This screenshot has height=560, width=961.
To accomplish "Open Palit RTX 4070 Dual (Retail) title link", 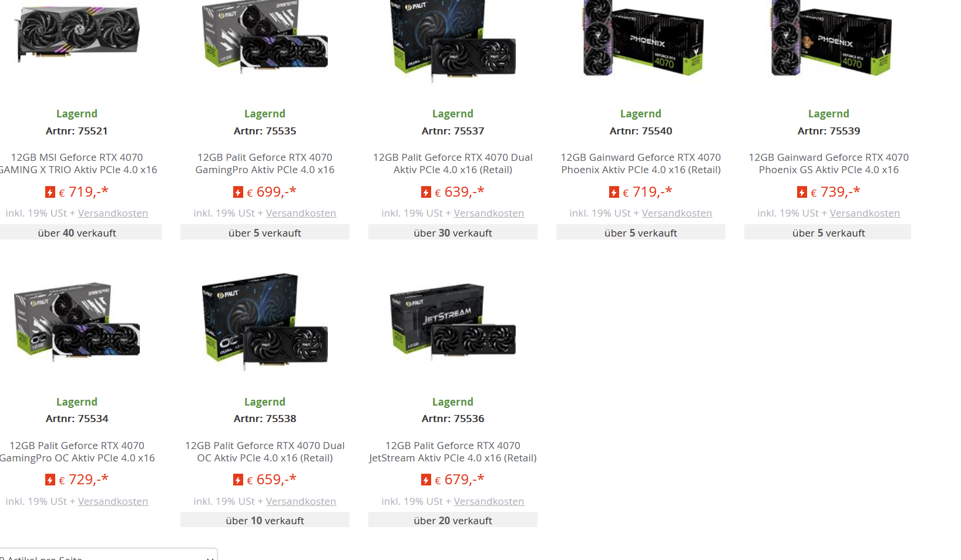I will coord(453,164).
